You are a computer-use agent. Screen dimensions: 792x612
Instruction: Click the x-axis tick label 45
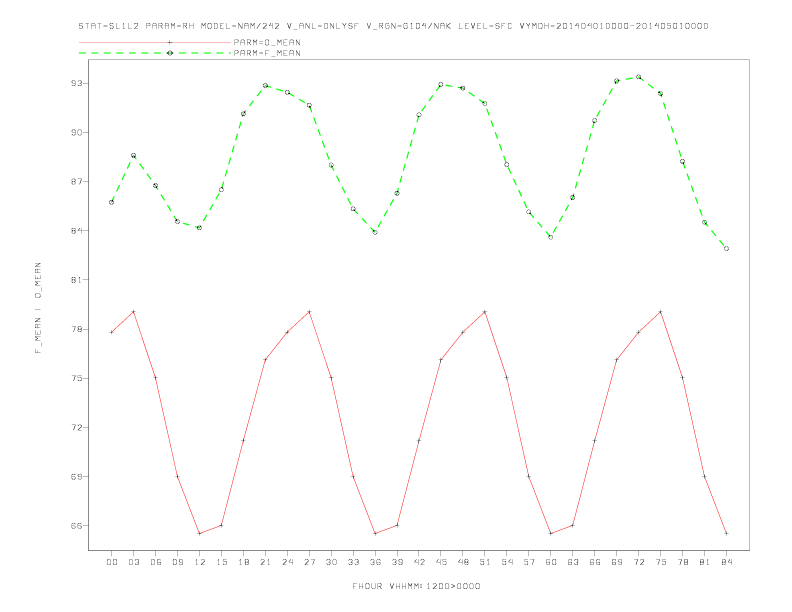[x=441, y=562]
